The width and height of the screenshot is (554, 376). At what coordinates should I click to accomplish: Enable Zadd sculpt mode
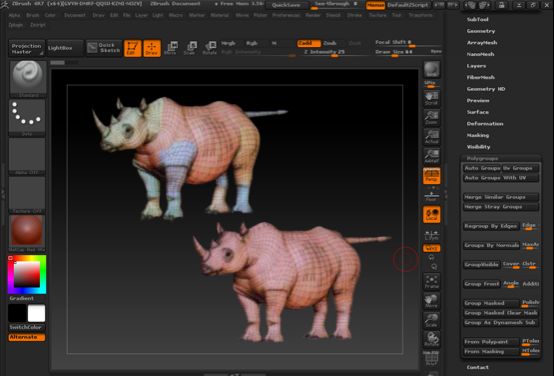pyautogui.click(x=308, y=43)
